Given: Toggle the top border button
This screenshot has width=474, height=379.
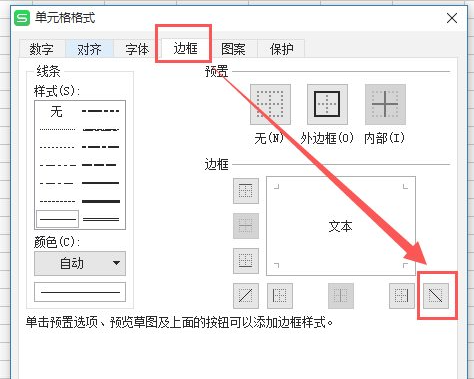Looking at the screenshot, I should 246,191.
